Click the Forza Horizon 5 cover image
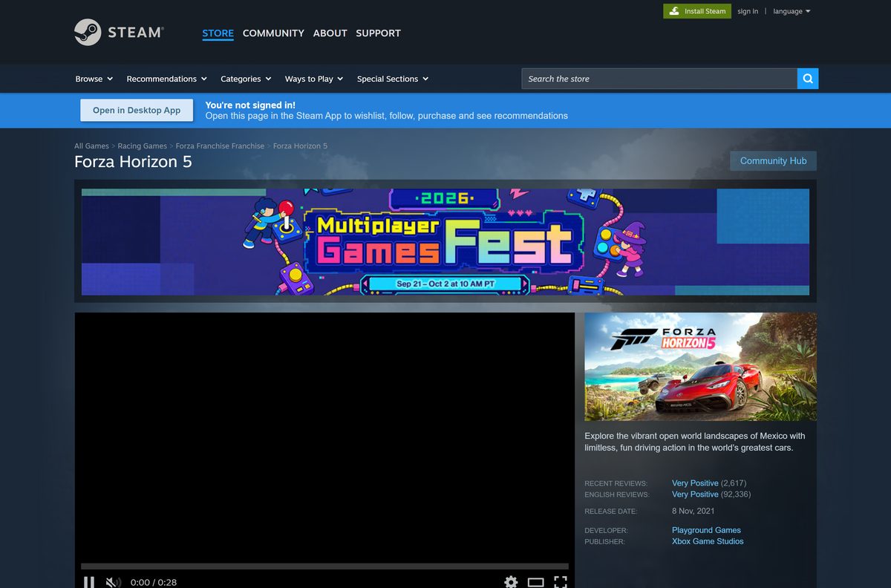 (x=700, y=367)
